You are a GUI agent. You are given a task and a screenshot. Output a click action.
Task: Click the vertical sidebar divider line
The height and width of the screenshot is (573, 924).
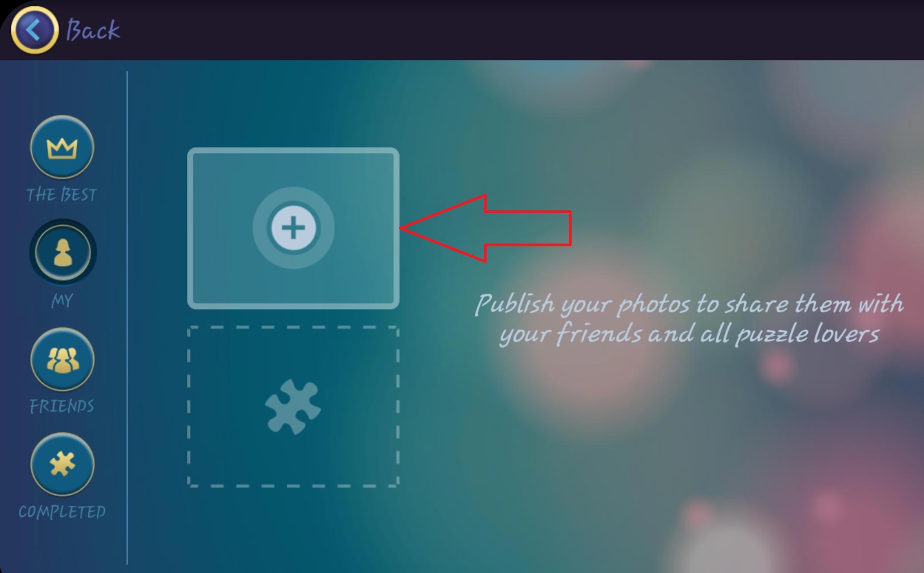[127, 317]
